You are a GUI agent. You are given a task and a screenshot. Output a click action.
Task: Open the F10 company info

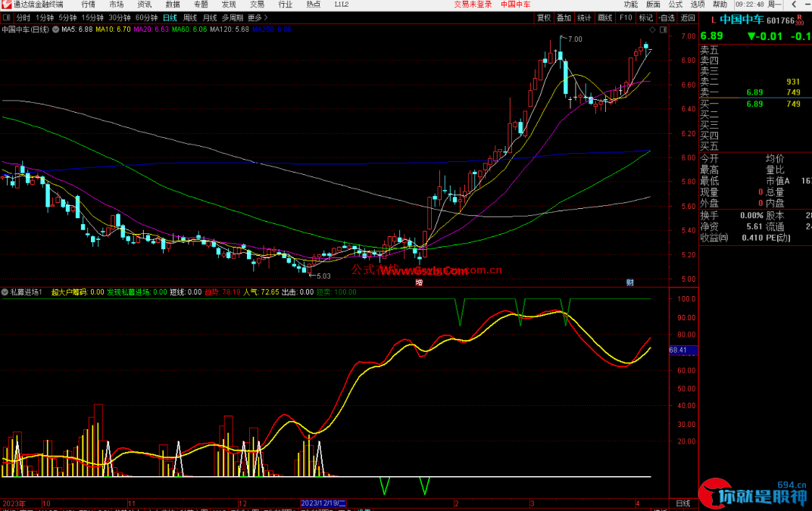click(626, 17)
